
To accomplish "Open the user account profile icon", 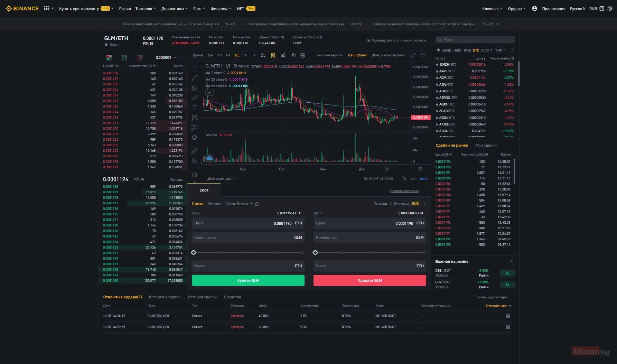I will click(x=534, y=9).
